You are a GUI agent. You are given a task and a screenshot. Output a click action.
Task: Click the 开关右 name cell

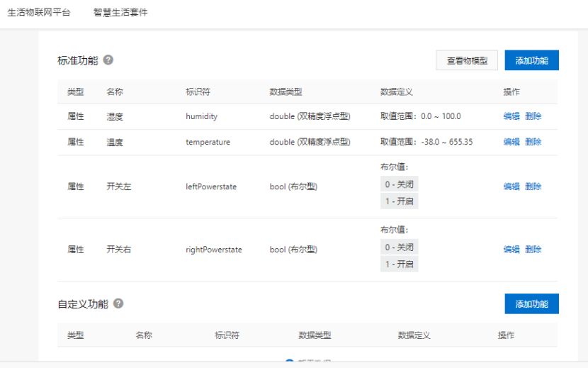(119, 250)
